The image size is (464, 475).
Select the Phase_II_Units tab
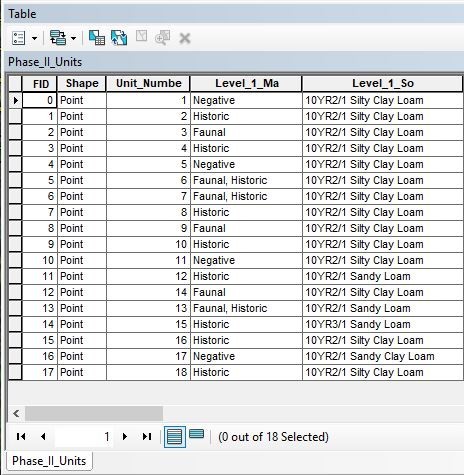tap(49, 461)
